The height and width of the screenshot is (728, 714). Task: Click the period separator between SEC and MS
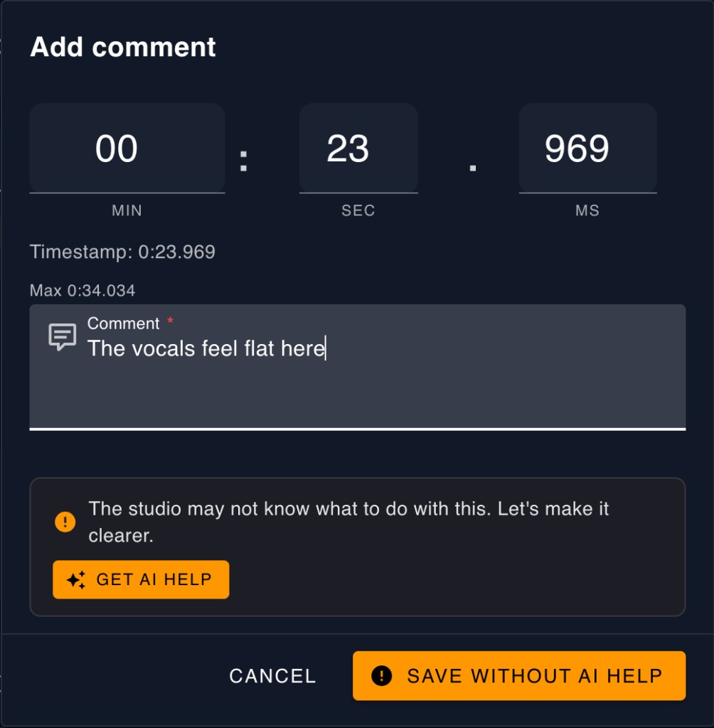(471, 167)
